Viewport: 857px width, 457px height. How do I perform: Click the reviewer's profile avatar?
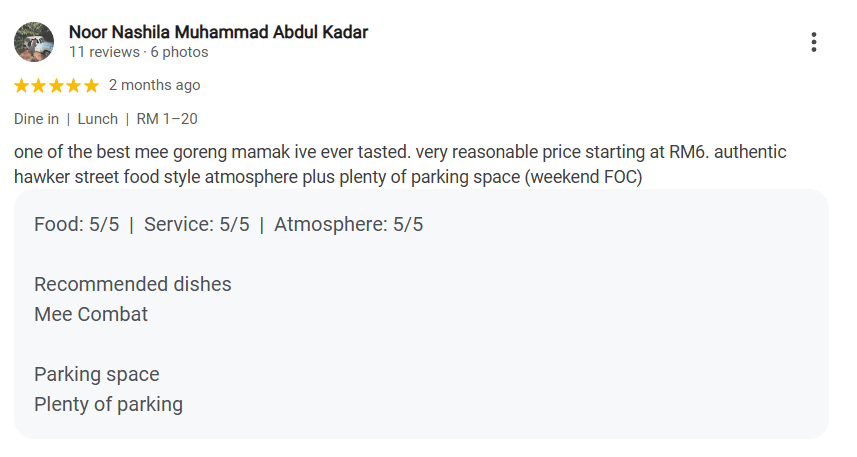[x=34, y=42]
